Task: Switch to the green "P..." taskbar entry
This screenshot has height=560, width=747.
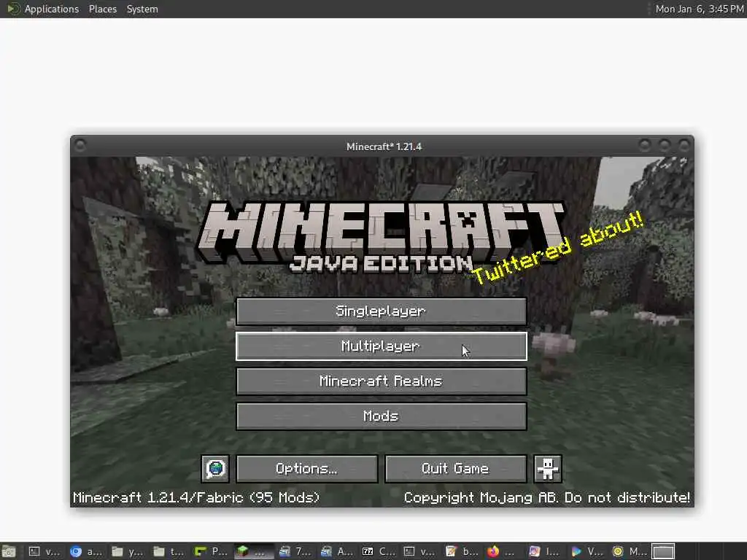Action: (211, 551)
